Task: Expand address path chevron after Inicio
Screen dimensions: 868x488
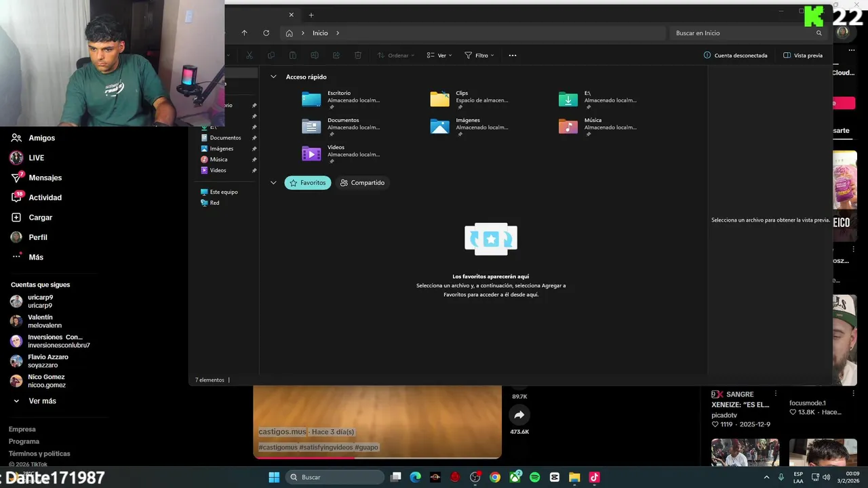Action: click(x=338, y=33)
